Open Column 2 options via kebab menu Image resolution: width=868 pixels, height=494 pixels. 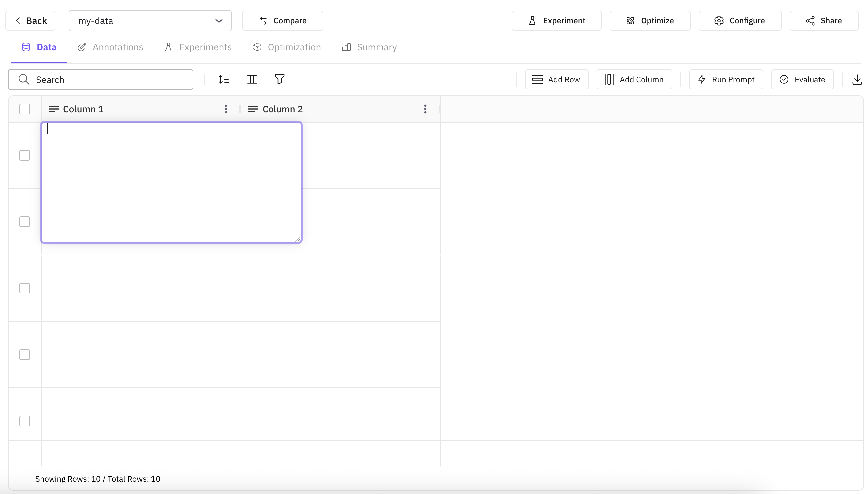pyautogui.click(x=425, y=109)
